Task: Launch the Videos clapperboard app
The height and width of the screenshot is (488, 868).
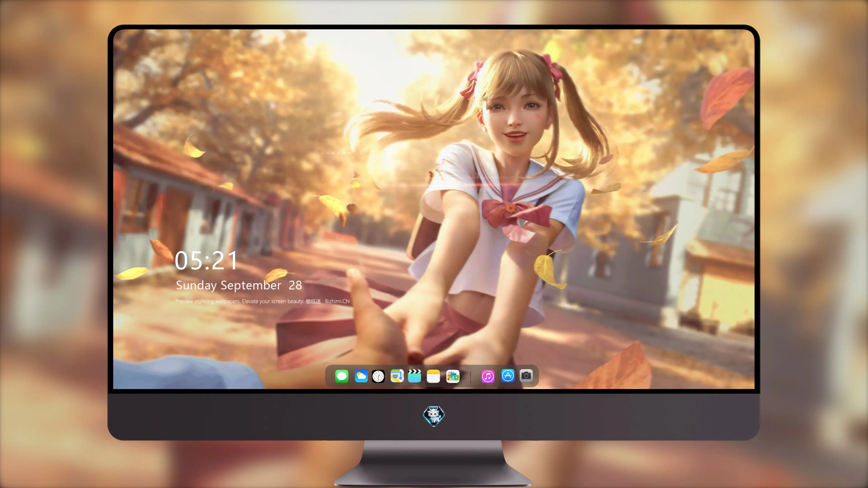Action: pos(415,376)
